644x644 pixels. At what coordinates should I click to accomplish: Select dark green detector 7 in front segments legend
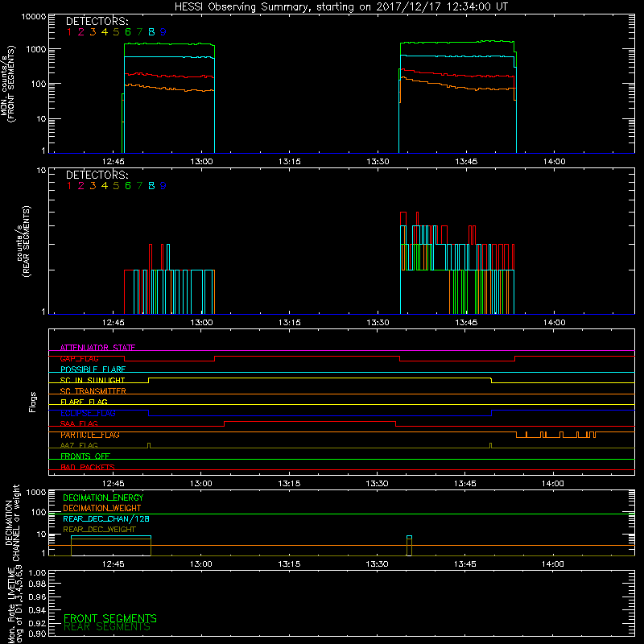[x=139, y=32]
